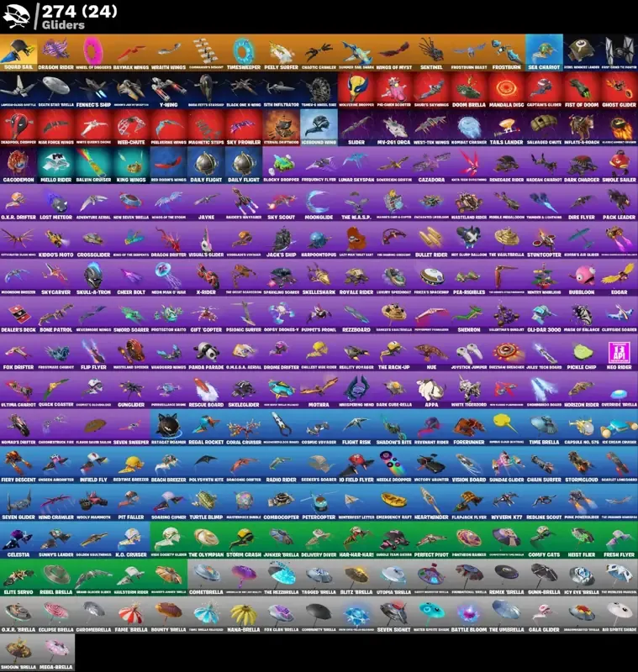Select the Sentinel glider
Screen dimensions: 638x672
click(431, 52)
